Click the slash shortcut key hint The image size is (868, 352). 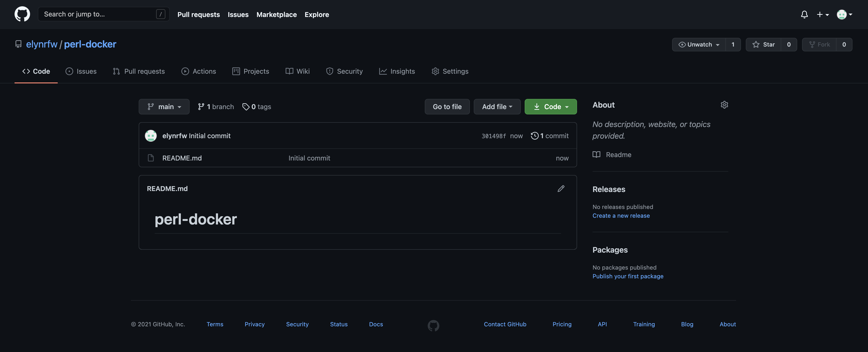tap(161, 14)
